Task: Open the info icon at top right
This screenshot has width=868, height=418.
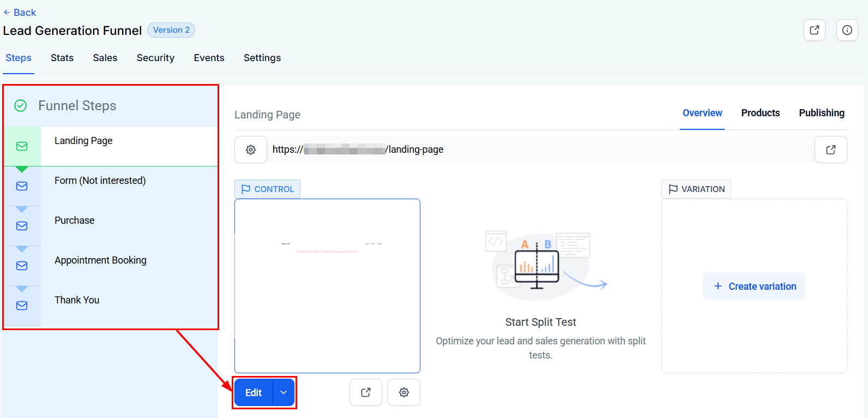Action: [x=847, y=30]
